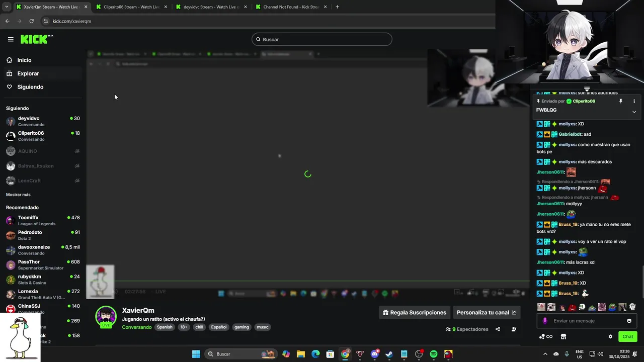Open Spotify from taskbar
Screen dimensions: 644x362
tap(434, 354)
